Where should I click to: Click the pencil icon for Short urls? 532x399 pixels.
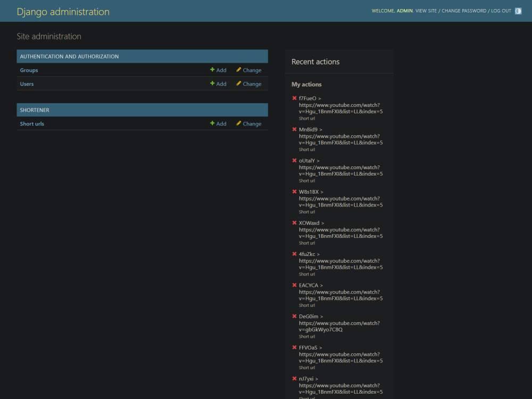point(238,123)
